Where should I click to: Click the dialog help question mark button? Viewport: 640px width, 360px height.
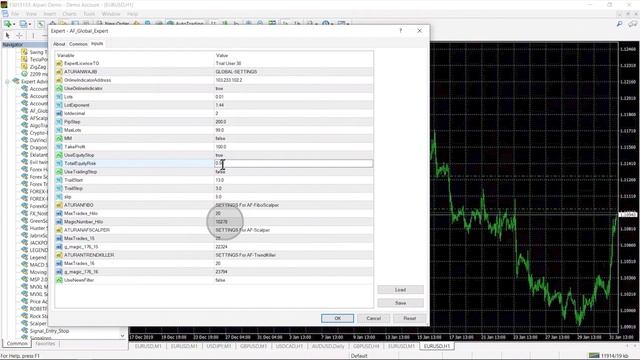(x=400, y=31)
